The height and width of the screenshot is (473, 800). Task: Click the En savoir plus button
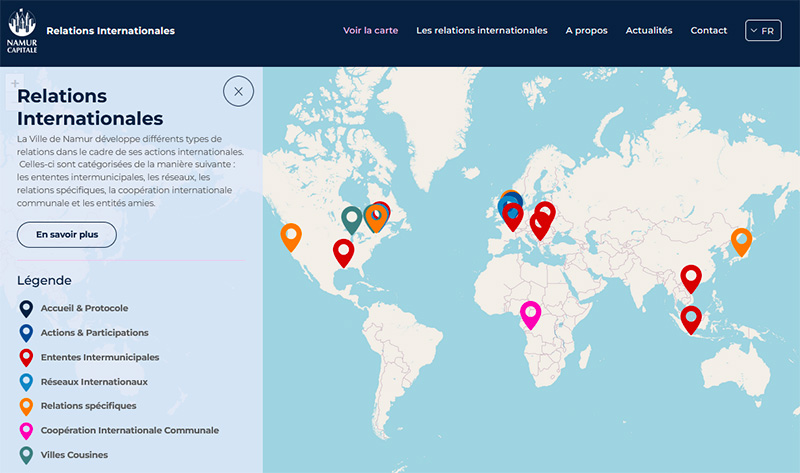point(67,235)
